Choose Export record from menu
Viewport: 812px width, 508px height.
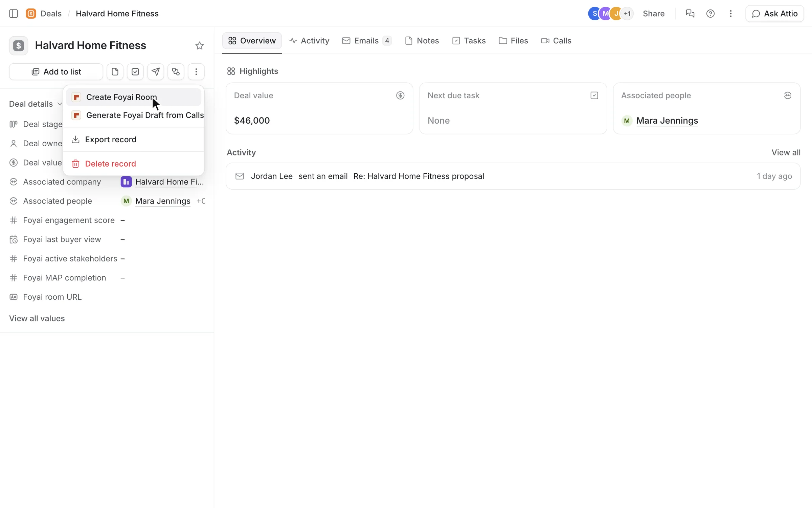134,140
